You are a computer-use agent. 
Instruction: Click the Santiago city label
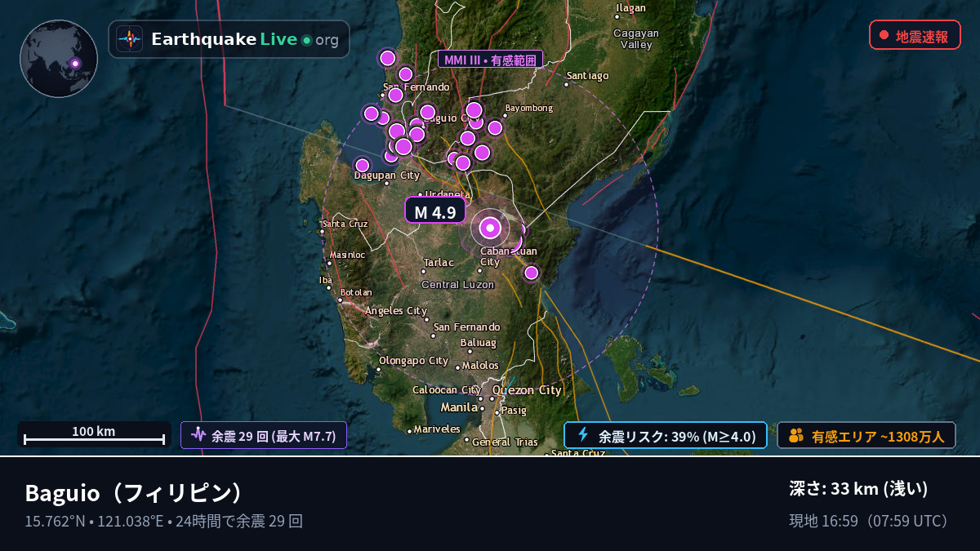click(588, 76)
